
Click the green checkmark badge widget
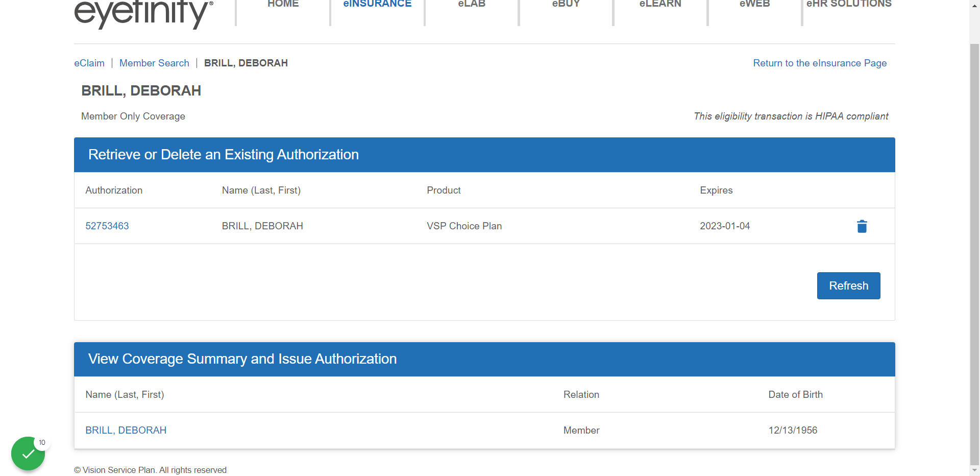28,454
